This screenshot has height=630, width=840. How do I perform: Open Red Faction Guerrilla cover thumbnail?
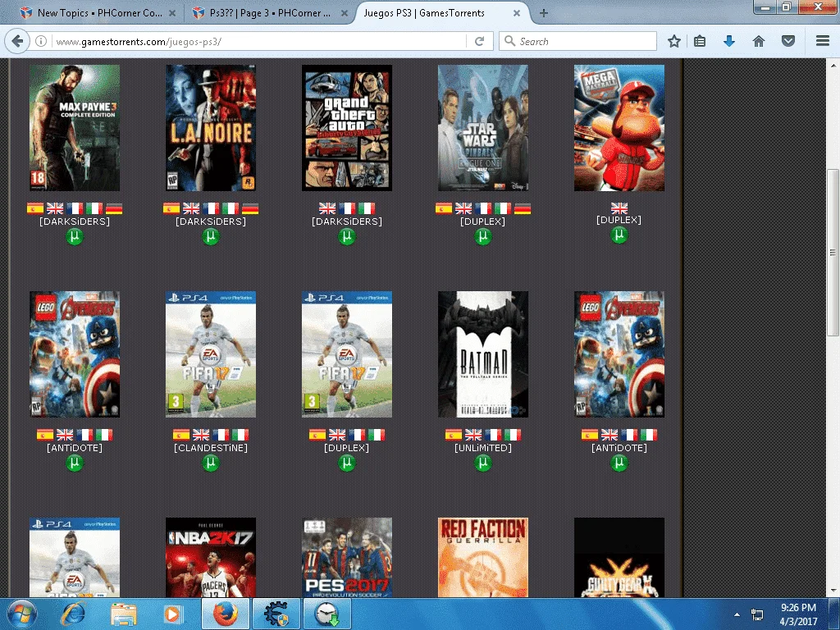click(x=482, y=557)
